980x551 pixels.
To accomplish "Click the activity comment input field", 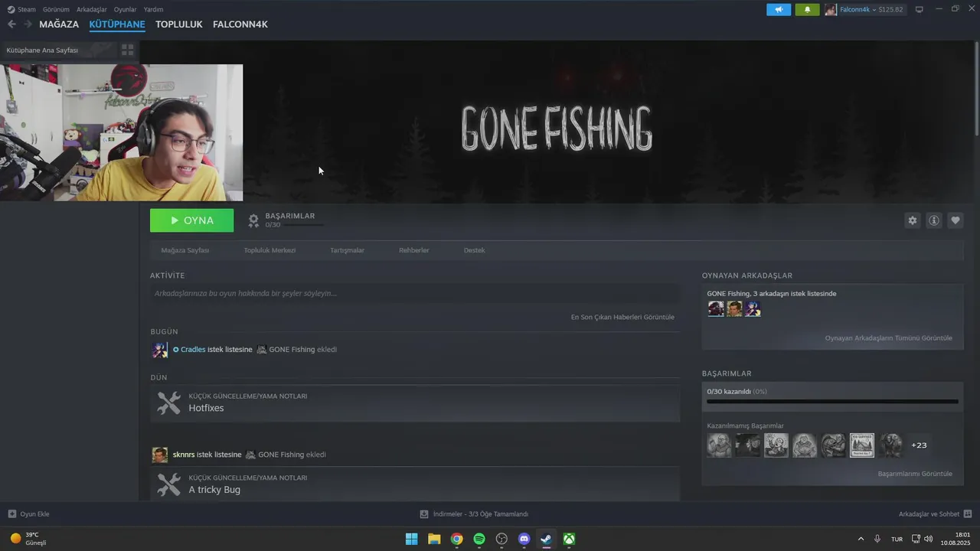I will click(414, 293).
